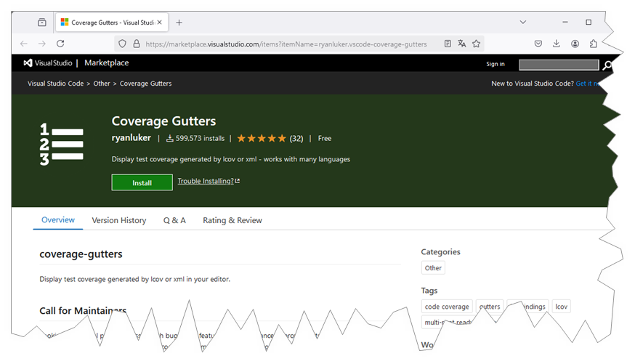635x364 pixels.
Task: Select the code coverage tag
Action: click(x=447, y=307)
